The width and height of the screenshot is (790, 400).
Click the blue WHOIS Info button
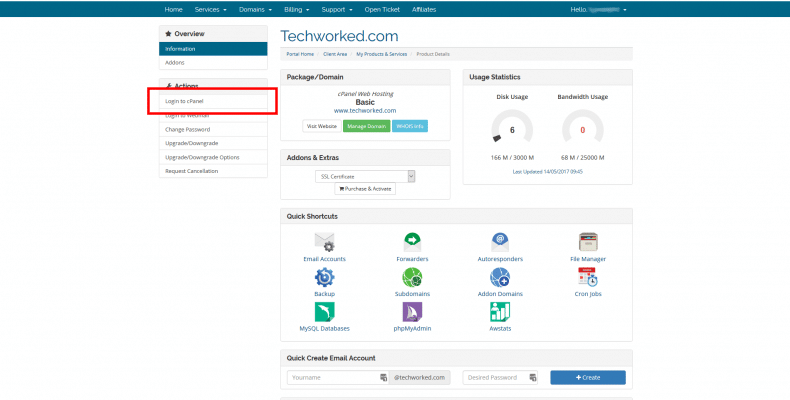(410, 126)
